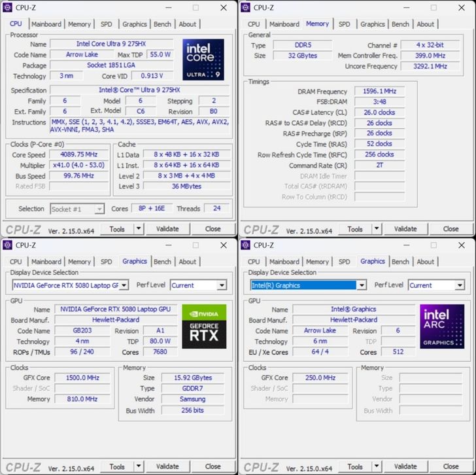Viewport: 476px width, 475px height.
Task: Open Tools dropdown arrow in Intel Graphics window
Action: click(377, 466)
